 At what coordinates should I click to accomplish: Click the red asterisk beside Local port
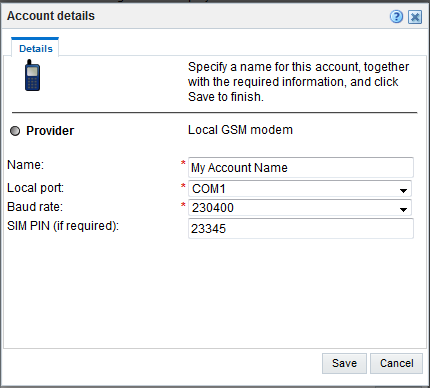point(183,186)
